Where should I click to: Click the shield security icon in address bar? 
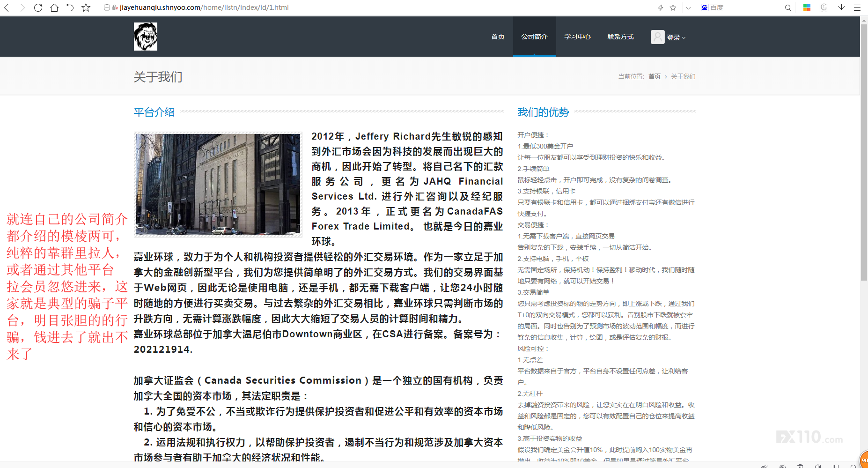pyautogui.click(x=107, y=7)
